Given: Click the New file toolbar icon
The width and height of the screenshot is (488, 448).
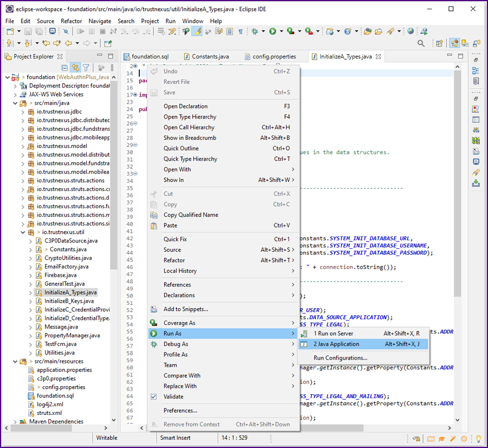Looking at the screenshot, I should [x=10, y=31].
